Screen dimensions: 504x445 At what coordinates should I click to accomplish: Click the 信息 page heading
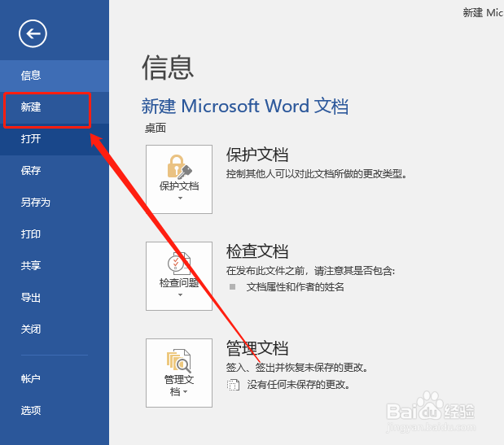(168, 68)
